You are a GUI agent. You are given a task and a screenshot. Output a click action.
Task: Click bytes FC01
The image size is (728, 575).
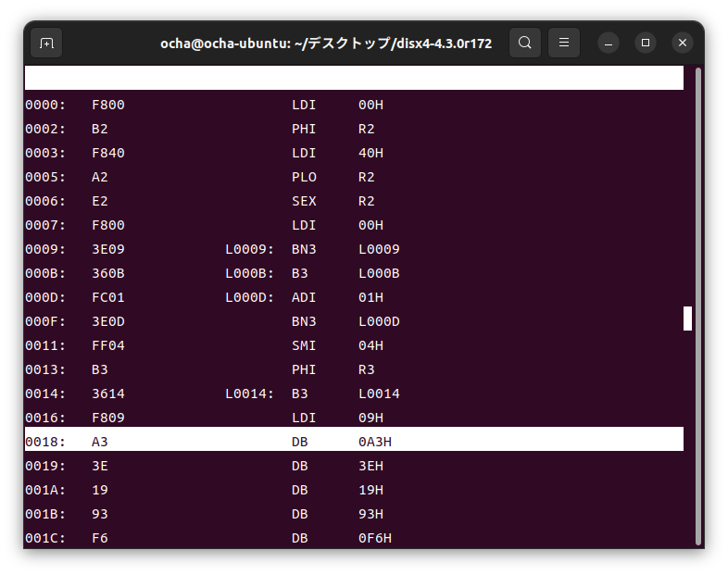[108, 297]
